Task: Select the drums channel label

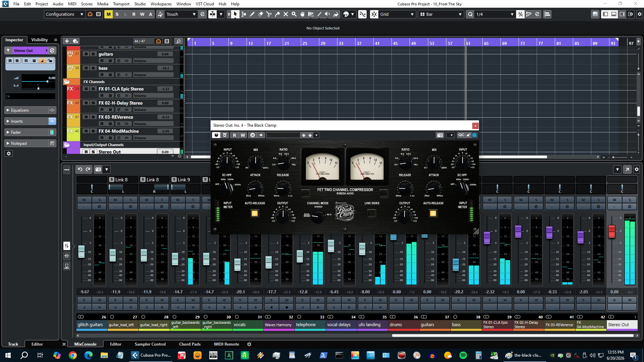Action: click(404, 325)
